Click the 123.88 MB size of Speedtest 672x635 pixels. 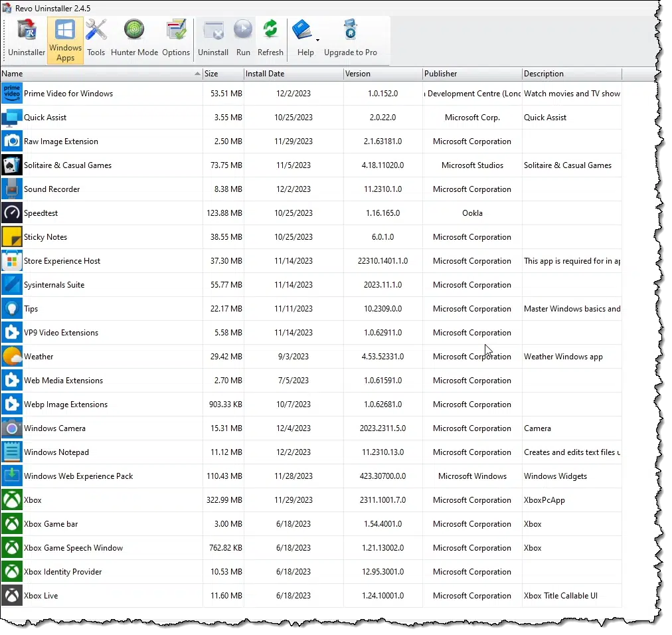tap(224, 213)
